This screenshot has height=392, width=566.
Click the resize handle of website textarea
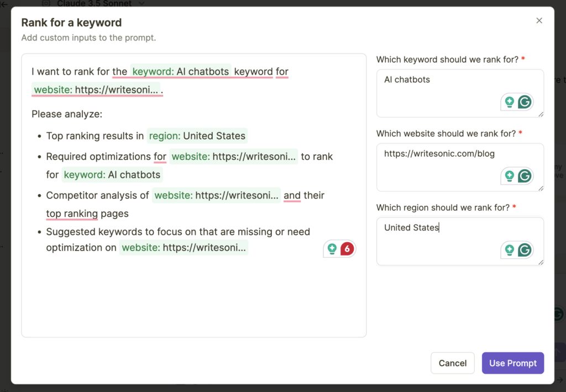(541, 189)
